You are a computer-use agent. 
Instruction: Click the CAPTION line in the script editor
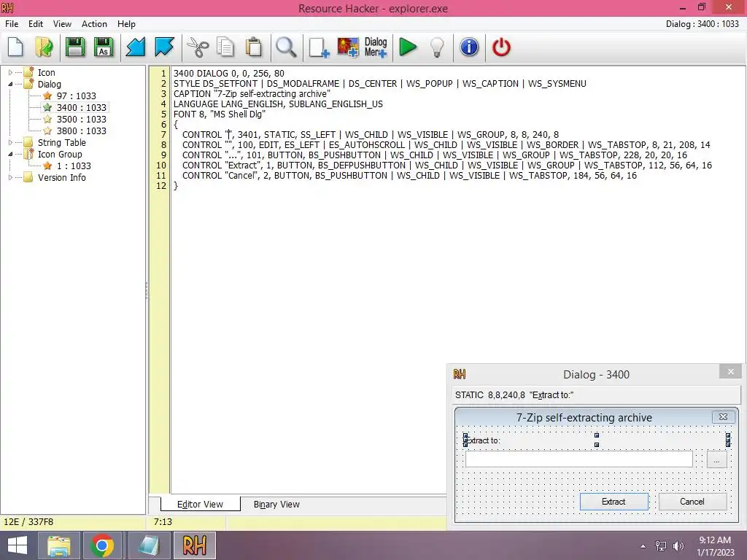252,94
